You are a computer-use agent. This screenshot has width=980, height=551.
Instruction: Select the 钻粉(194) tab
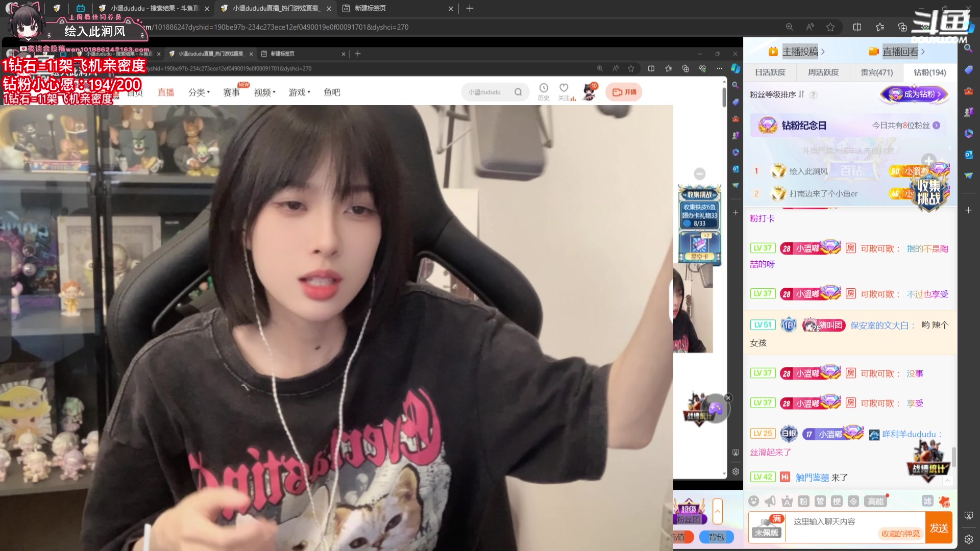(930, 72)
